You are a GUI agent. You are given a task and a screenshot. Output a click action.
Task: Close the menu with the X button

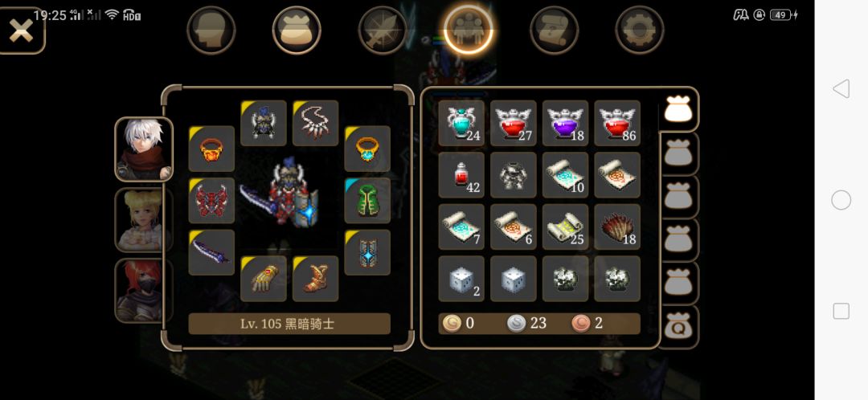pos(21,31)
